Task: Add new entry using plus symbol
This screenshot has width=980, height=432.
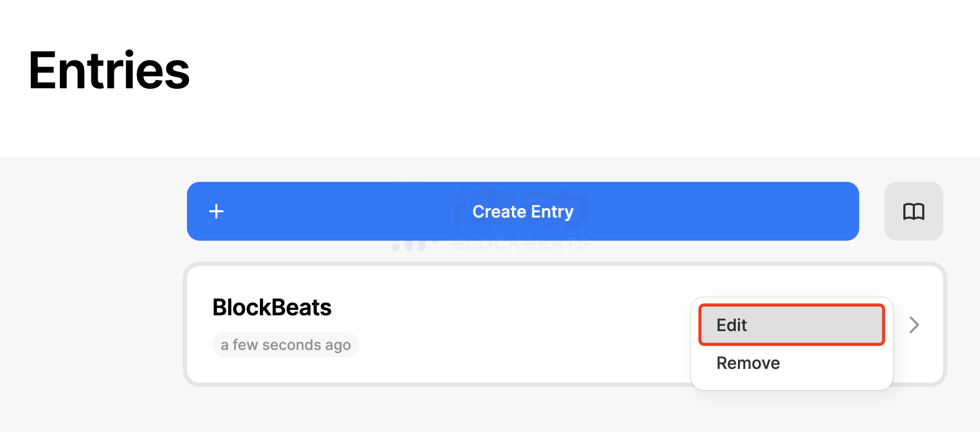Action: pyautogui.click(x=216, y=211)
